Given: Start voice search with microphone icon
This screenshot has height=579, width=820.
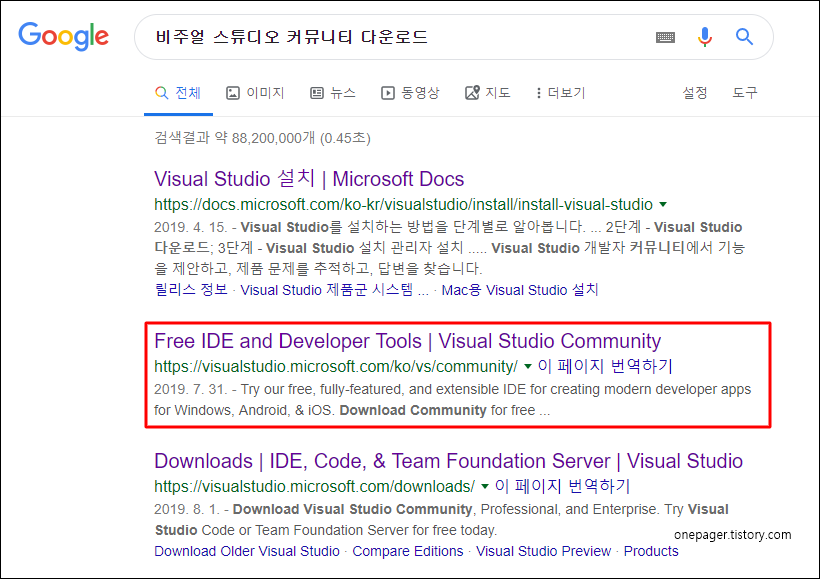Looking at the screenshot, I should coord(704,37).
